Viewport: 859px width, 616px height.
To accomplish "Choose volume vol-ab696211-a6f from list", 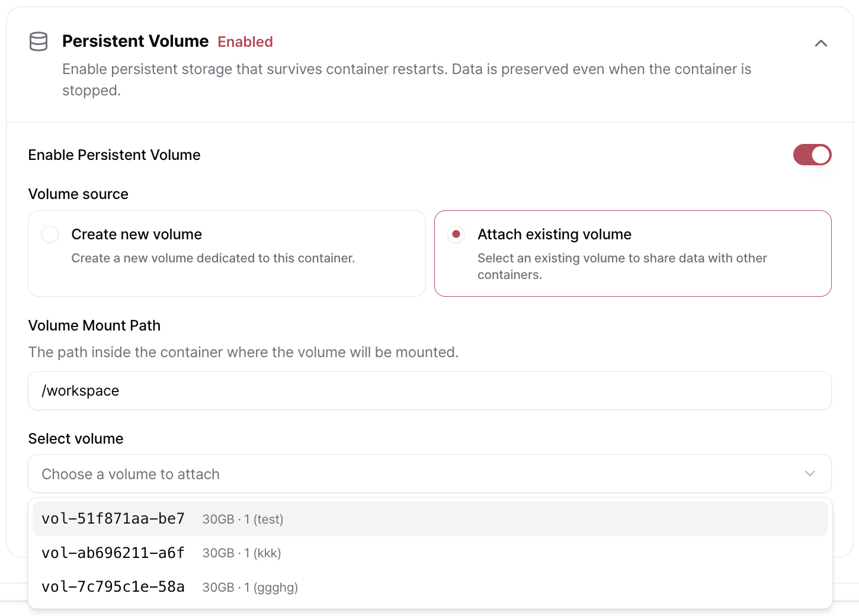I will [x=430, y=553].
